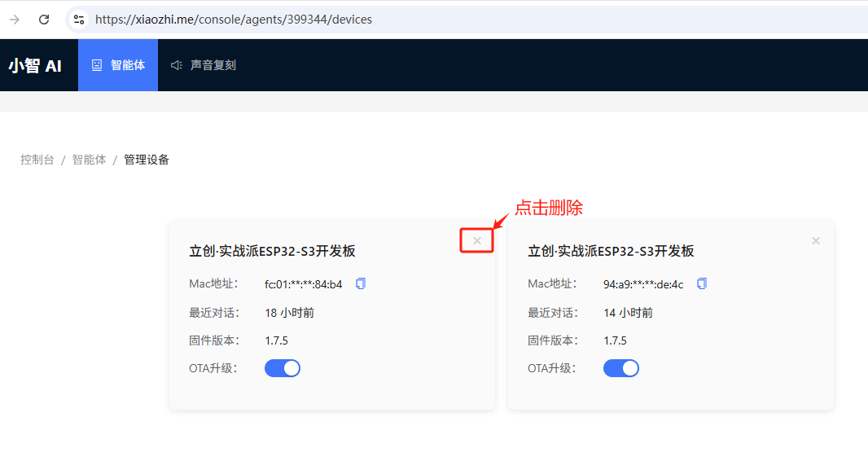The image size is (868, 470).
Task: Delete the device with Mac 94:a9:**:**:de:4c
Action: 815,241
